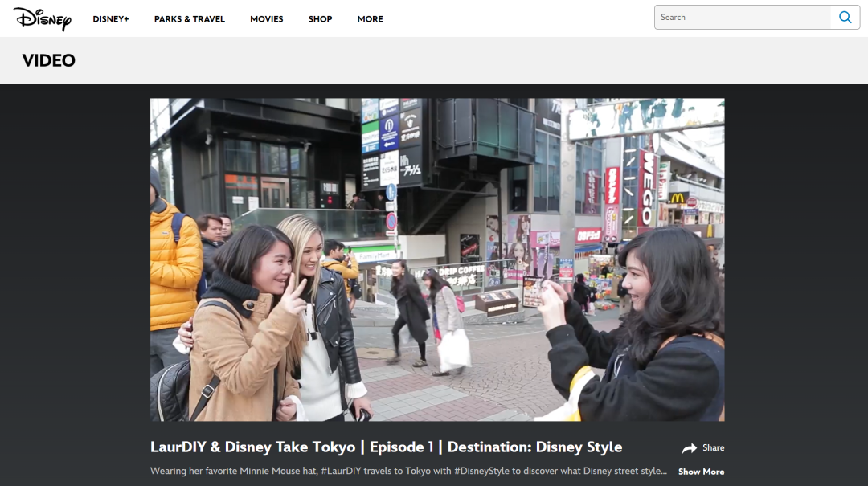The height and width of the screenshot is (486, 868).
Task: Expand the description with Show More
Action: pos(701,472)
